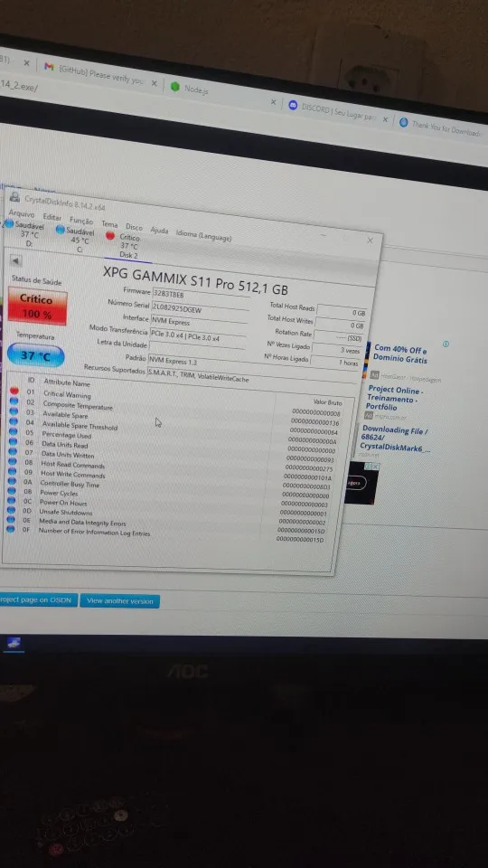The height and width of the screenshot is (868, 488).
Task: Click the Total Host Reads value box
Action: tap(342, 312)
